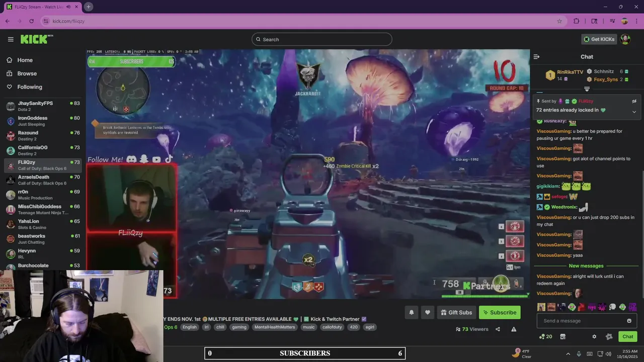Expand the gift leaderboard handle

(x=587, y=89)
